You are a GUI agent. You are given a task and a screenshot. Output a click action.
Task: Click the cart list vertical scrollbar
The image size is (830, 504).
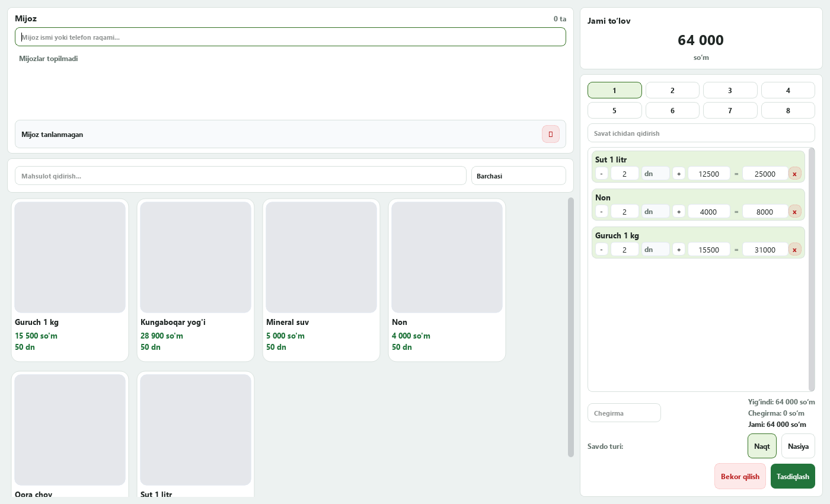click(812, 269)
